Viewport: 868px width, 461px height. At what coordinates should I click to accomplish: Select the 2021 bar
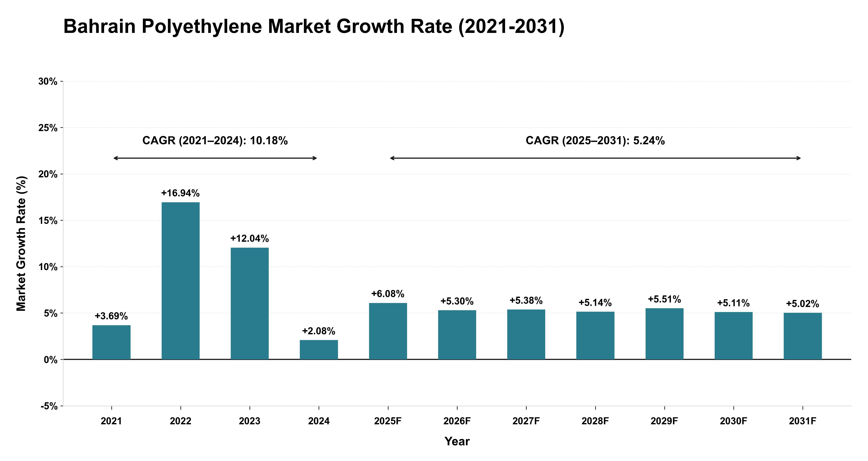click(112, 342)
